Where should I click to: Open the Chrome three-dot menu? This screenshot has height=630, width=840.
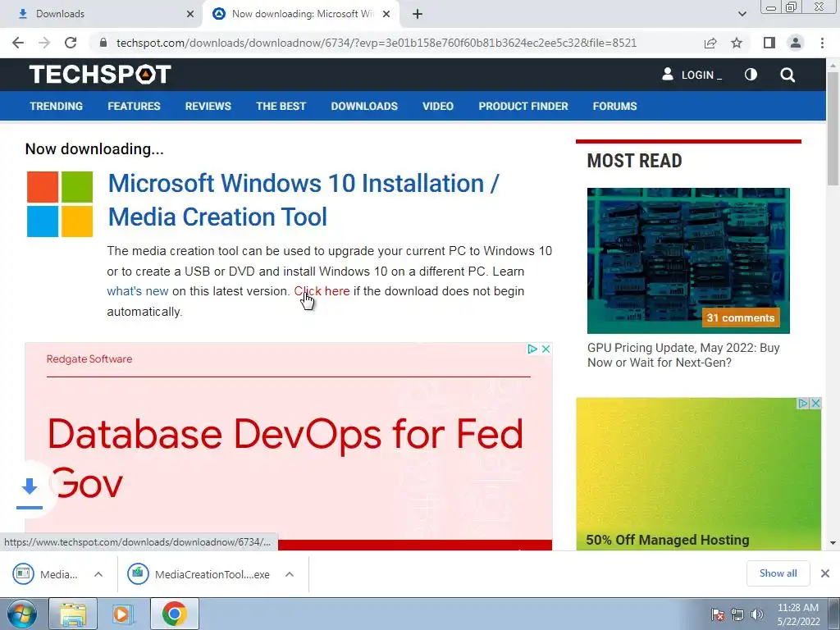pyautogui.click(x=822, y=43)
